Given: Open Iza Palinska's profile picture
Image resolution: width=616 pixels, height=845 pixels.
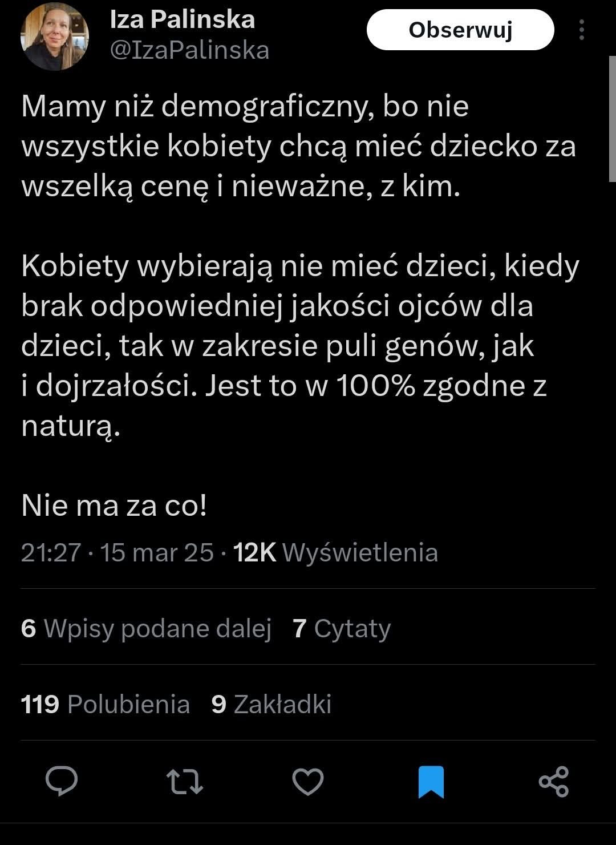Looking at the screenshot, I should tap(55, 37).
